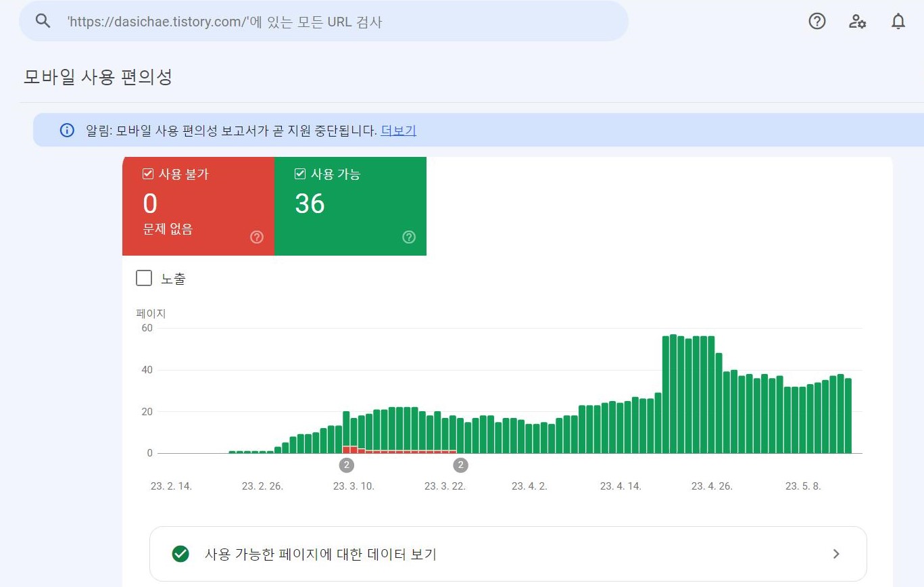Click the help icon on green 사용 가능 card
This screenshot has height=587, width=924.
409,237
